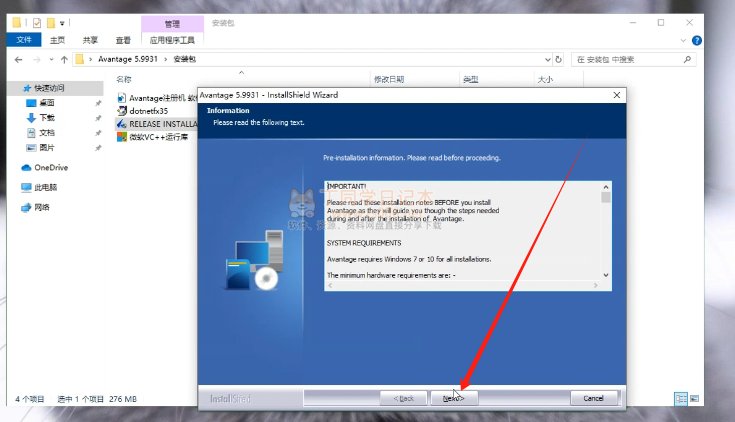Click the Back button in wizard
735x422 pixels.
(404, 398)
